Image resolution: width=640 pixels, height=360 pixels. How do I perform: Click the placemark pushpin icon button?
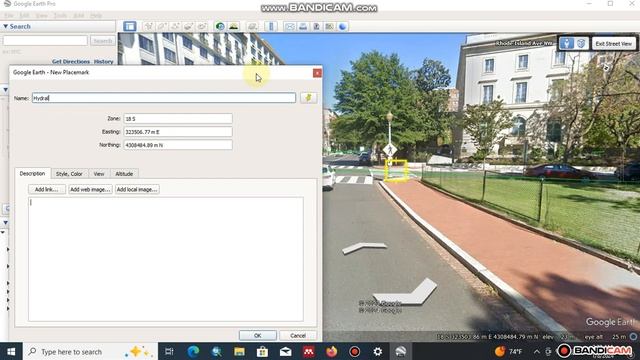[x=309, y=98]
